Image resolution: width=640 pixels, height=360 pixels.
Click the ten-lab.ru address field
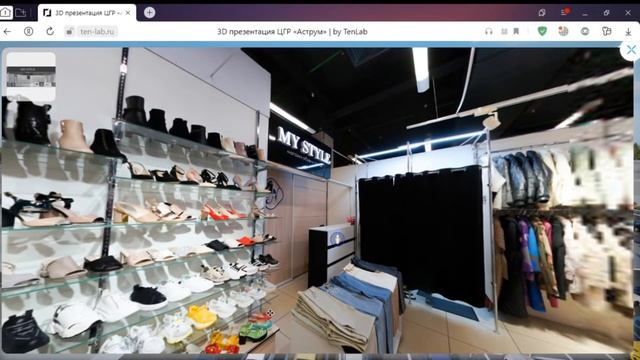97,31
